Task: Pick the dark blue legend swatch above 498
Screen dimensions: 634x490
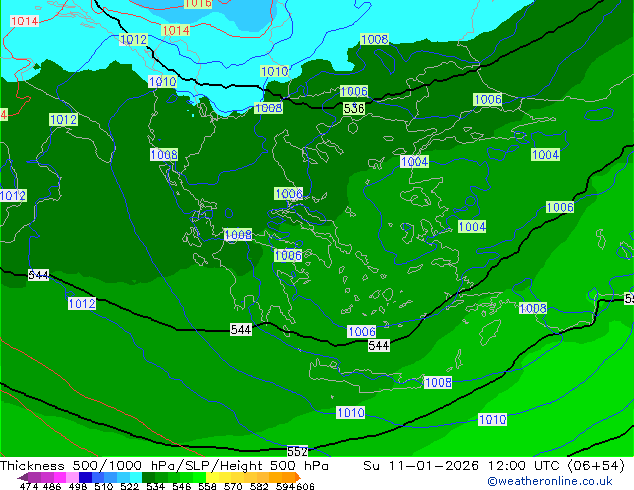Action: point(85,477)
